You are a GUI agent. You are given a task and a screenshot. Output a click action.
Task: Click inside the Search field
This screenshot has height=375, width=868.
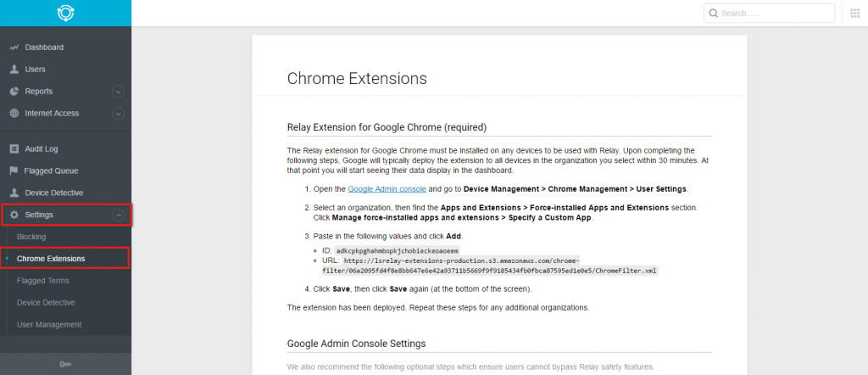tap(769, 14)
